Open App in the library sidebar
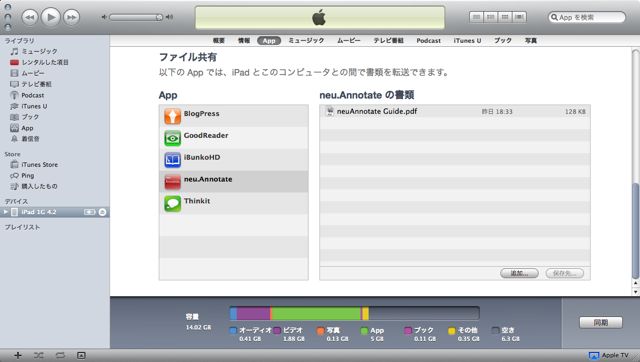The height and width of the screenshot is (362, 640). coord(27,128)
